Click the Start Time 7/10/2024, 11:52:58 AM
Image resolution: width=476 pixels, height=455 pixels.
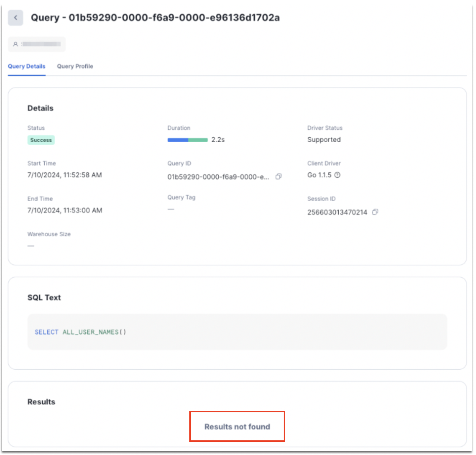[65, 175]
